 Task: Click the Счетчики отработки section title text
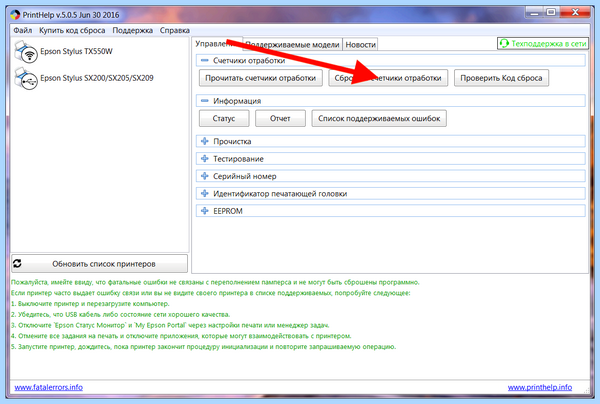tap(249, 60)
